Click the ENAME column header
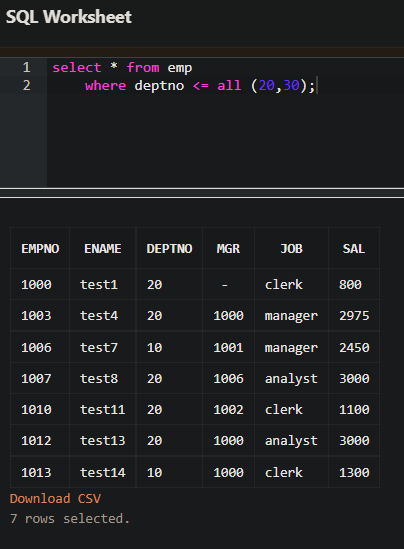Viewport: 404px width, 549px height. [x=103, y=249]
